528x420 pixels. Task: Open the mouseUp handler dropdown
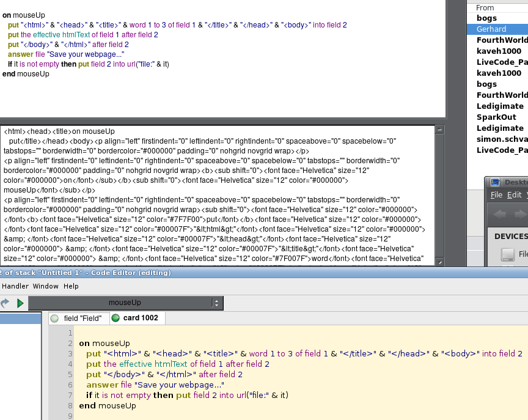tap(125, 303)
